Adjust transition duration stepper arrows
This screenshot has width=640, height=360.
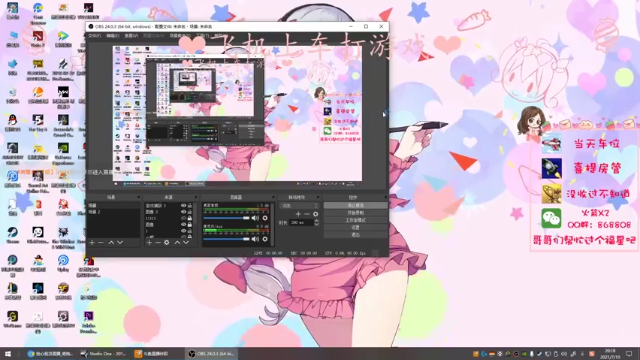point(316,222)
